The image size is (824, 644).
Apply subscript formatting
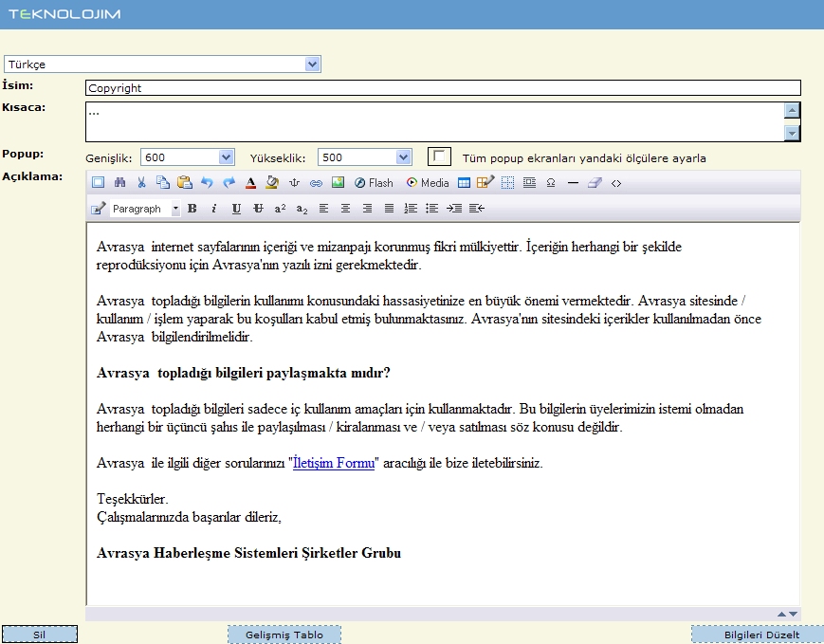click(x=302, y=209)
